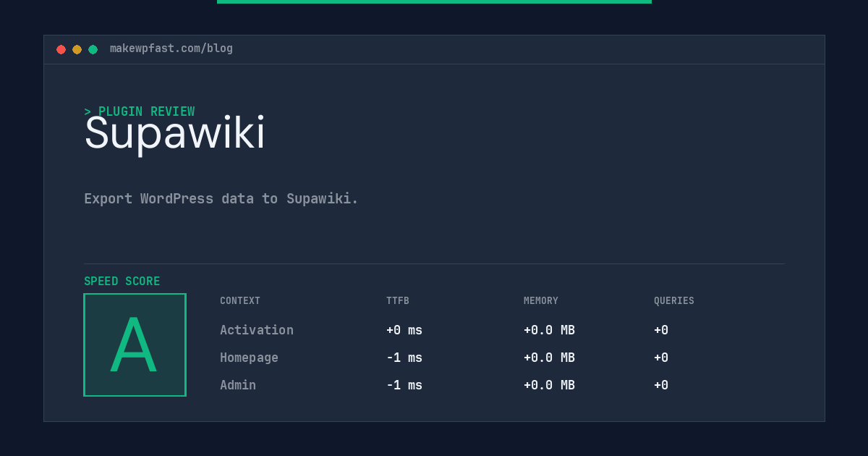The width and height of the screenshot is (868, 456).
Task: Click the makewpfast.com/blog address text
Action: 171,48
